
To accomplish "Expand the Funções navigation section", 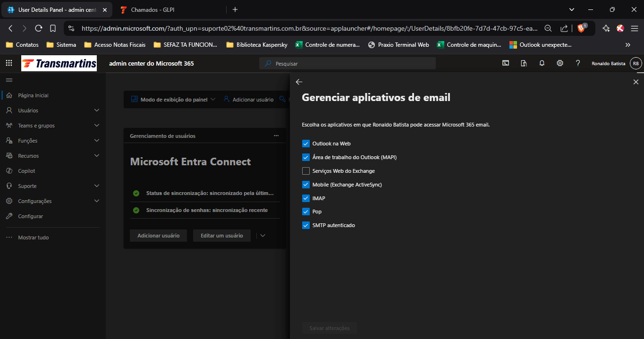I will (x=97, y=141).
